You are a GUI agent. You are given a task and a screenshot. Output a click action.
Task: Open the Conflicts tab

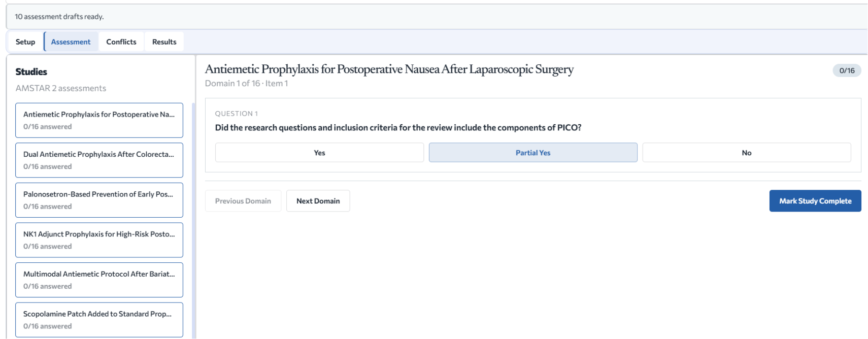(121, 42)
